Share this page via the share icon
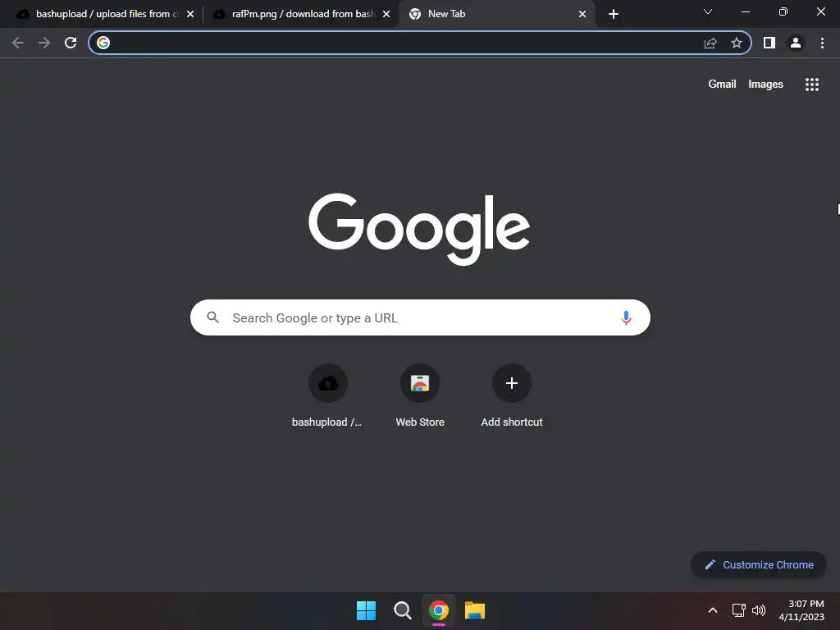The image size is (840, 630). pyautogui.click(x=710, y=43)
